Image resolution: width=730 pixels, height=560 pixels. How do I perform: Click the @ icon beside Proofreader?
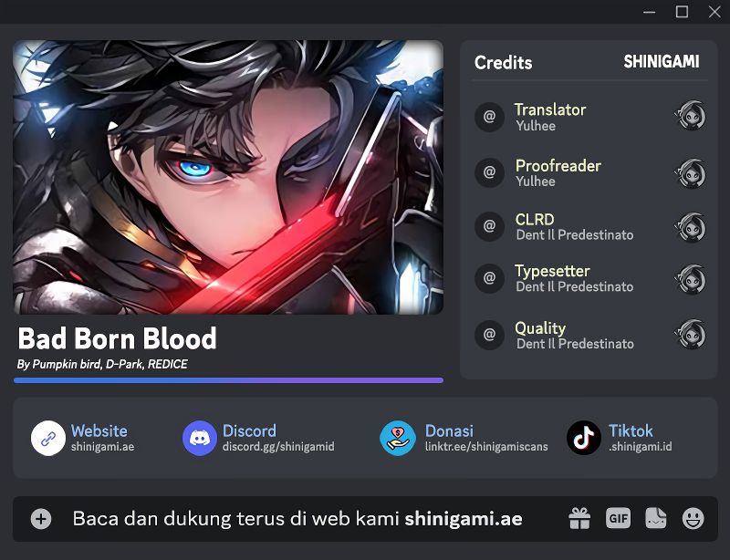coord(489,172)
